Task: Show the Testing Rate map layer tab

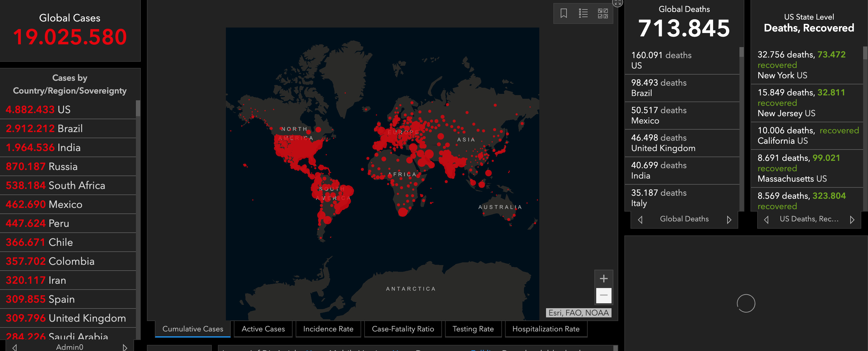Action: (x=473, y=329)
